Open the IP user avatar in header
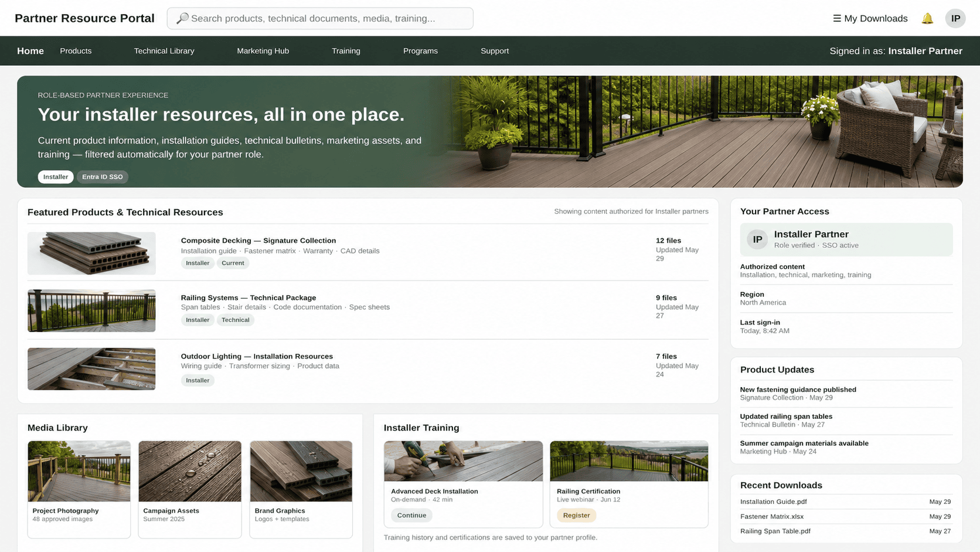The width and height of the screenshot is (980, 552). click(x=955, y=18)
